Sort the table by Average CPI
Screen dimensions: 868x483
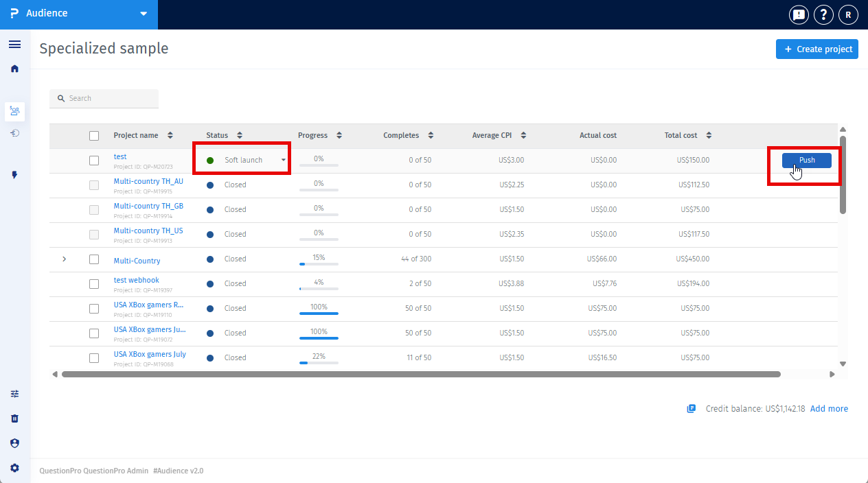pos(523,135)
